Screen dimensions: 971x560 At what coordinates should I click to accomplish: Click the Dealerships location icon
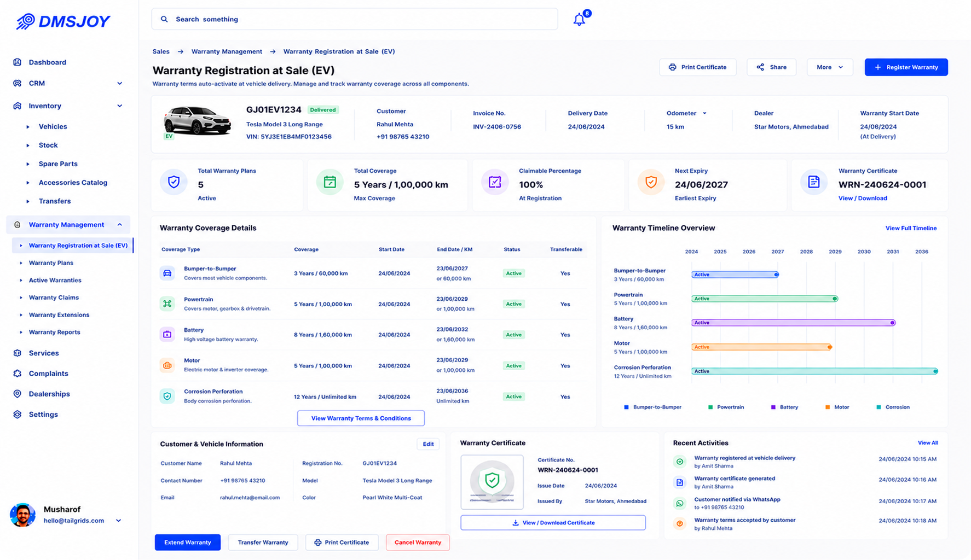[x=18, y=394]
